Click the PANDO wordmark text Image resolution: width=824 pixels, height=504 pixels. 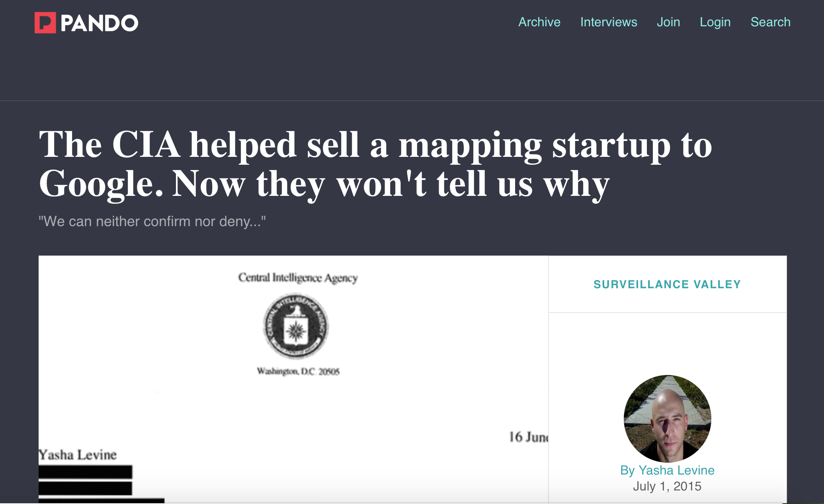(x=99, y=23)
